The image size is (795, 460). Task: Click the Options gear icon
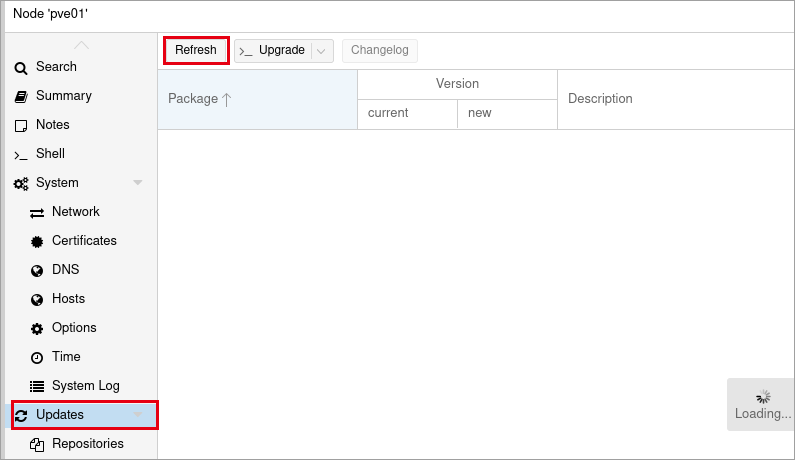37,329
